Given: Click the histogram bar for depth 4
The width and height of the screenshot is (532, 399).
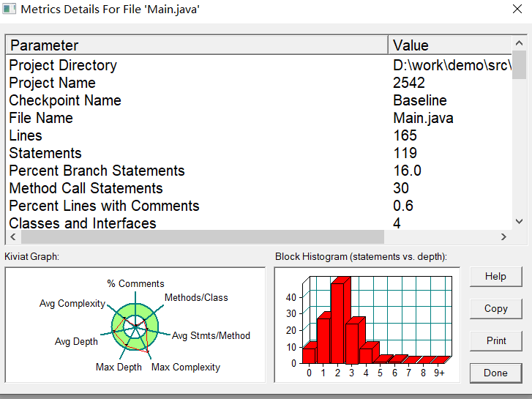Looking at the screenshot, I should [x=369, y=353].
